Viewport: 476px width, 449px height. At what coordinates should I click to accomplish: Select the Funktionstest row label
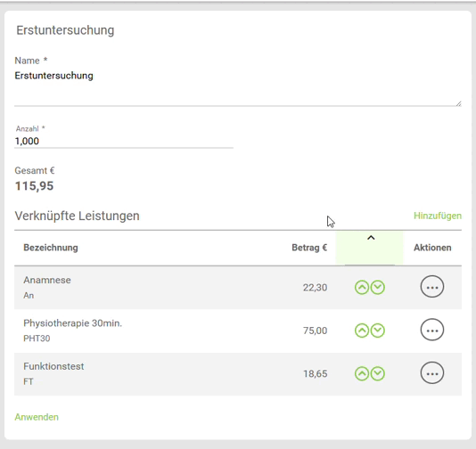[53, 366]
